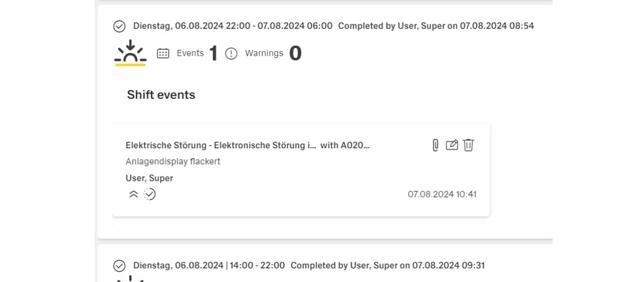Click the event timestamp 07.08.2024 10:41
644x282 pixels.
(442, 194)
